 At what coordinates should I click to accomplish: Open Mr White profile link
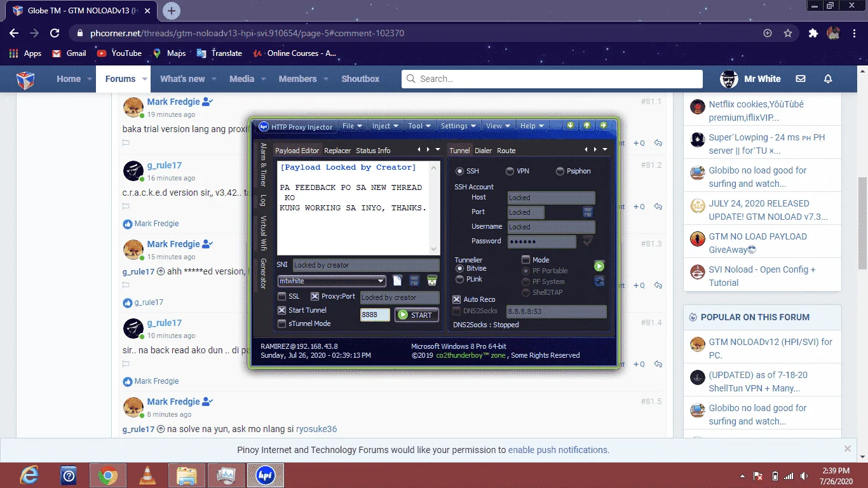750,79
